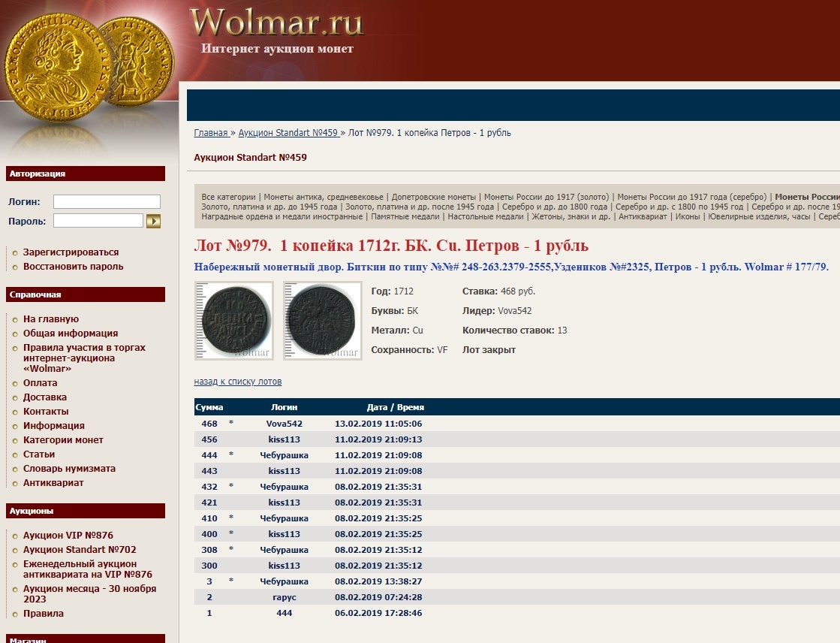Image resolution: width=840 pixels, height=643 pixels.
Task: Focus the Пароль password field
Action: point(98,221)
